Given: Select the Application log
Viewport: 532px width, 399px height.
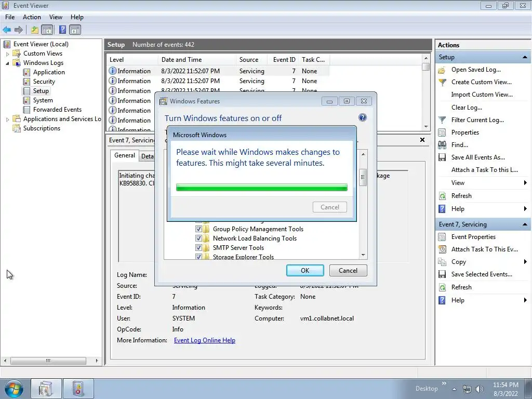Looking at the screenshot, I should pos(49,72).
